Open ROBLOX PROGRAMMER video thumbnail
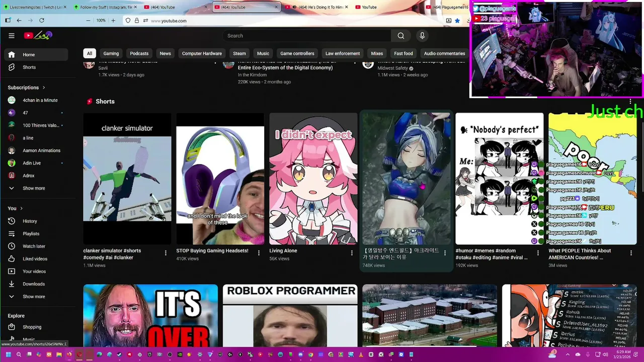 pos(290,316)
